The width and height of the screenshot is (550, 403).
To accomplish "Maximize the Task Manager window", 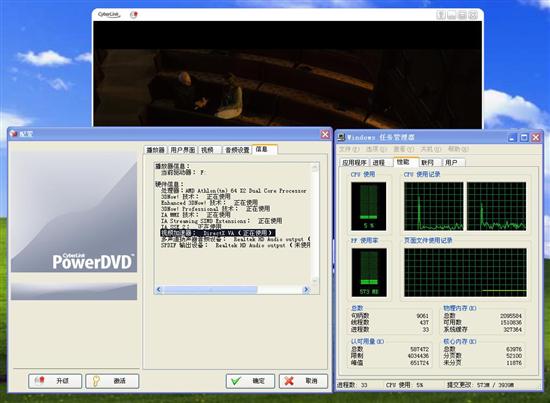I will point(524,137).
